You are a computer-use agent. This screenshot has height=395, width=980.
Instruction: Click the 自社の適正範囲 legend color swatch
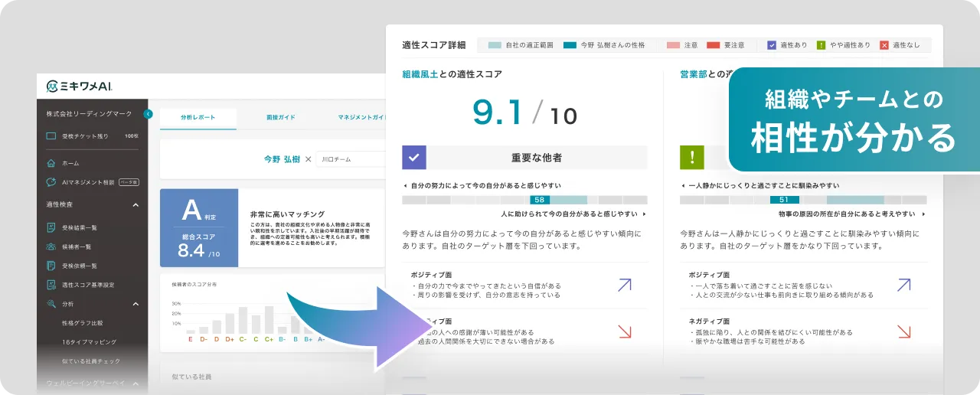pyautogui.click(x=495, y=45)
